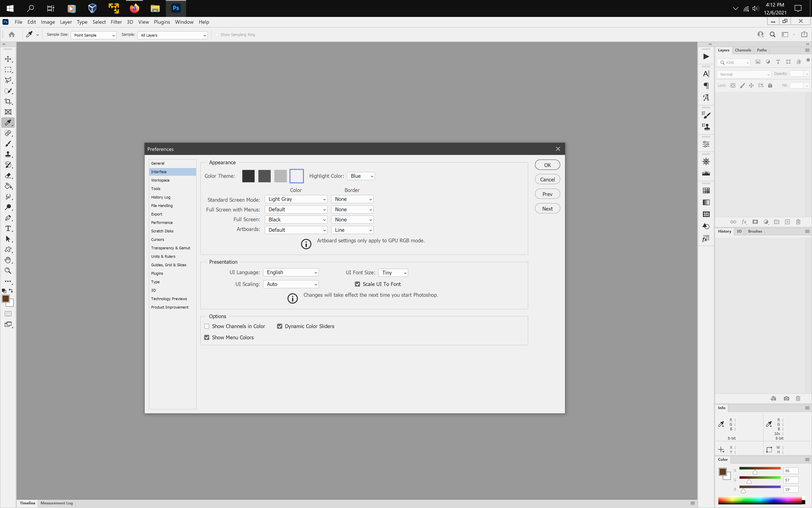The width and height of the screenshot is (812, 508).
Task: Select the Rectangular Marquee tool
Action: [8, 70]
